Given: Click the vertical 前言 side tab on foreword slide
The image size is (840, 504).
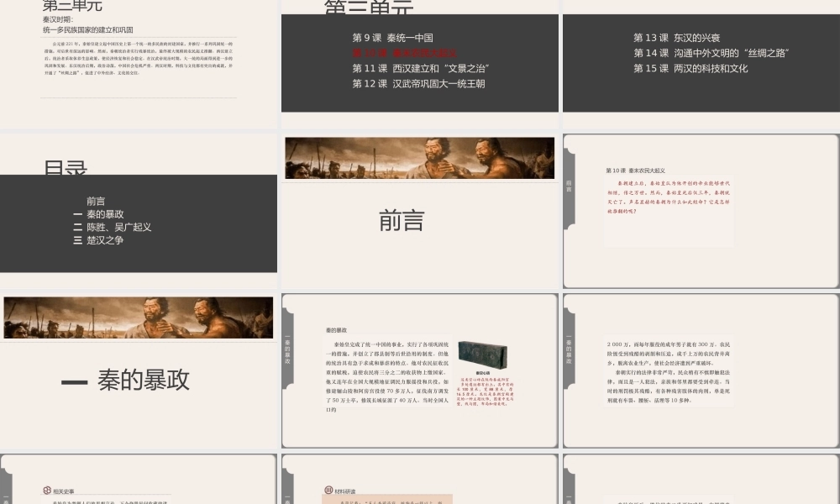Looking at the screenshot, I should (x=569, y=186).
